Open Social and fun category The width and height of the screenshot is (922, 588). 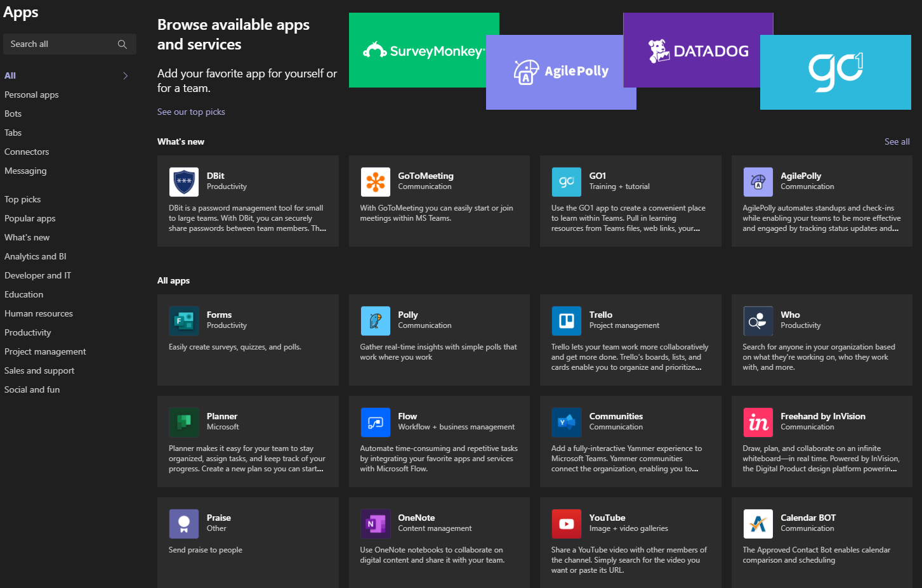(x=32, y=389)
